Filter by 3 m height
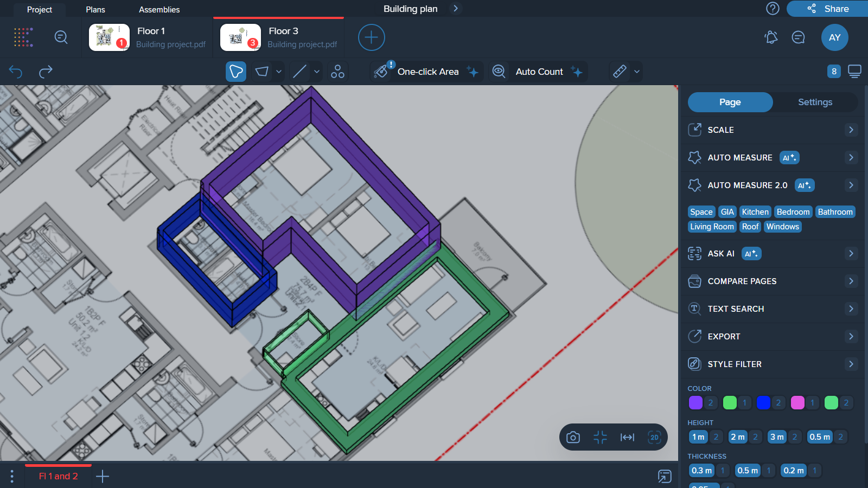 pos(777,437)
